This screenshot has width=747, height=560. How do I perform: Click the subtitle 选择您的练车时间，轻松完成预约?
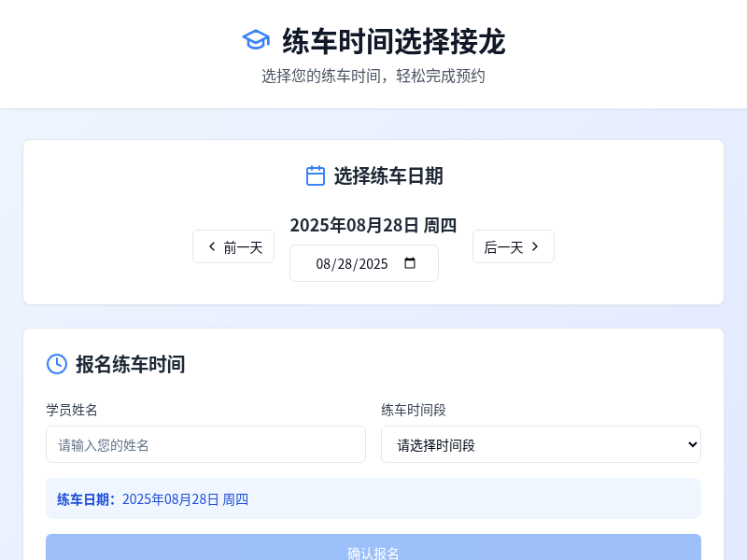tap(373, 77)
